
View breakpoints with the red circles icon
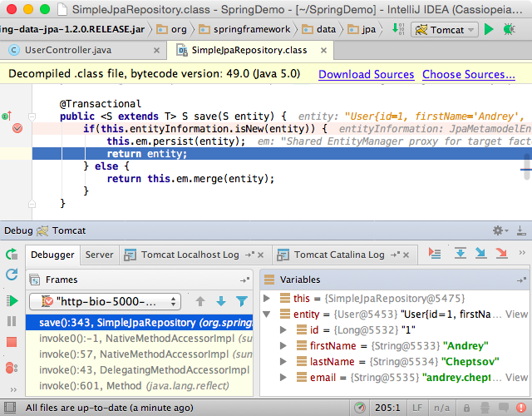coord(12,368)
